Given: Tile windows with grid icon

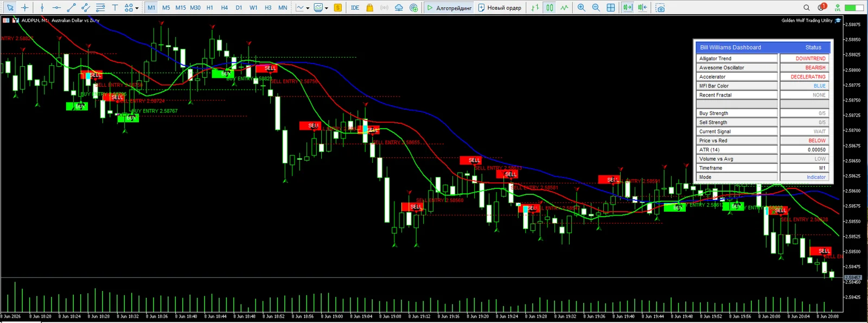Looking at the screenshot, I should point(611,8).
